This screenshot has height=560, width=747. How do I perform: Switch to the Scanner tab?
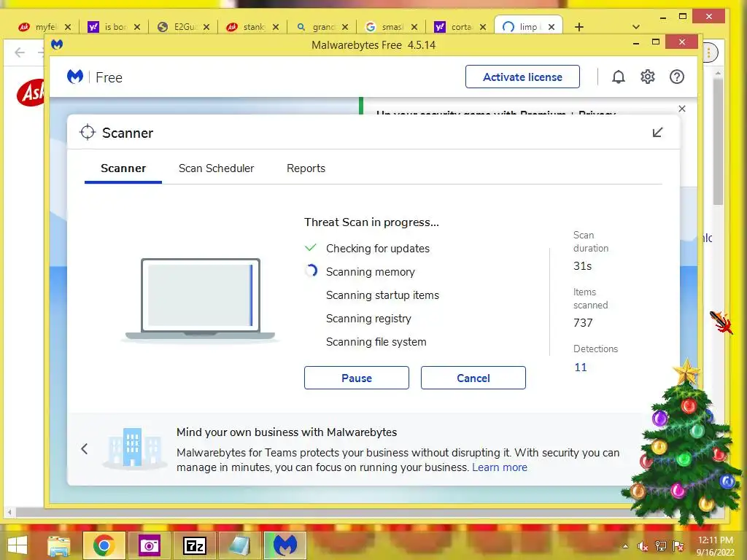coord(123,168)
